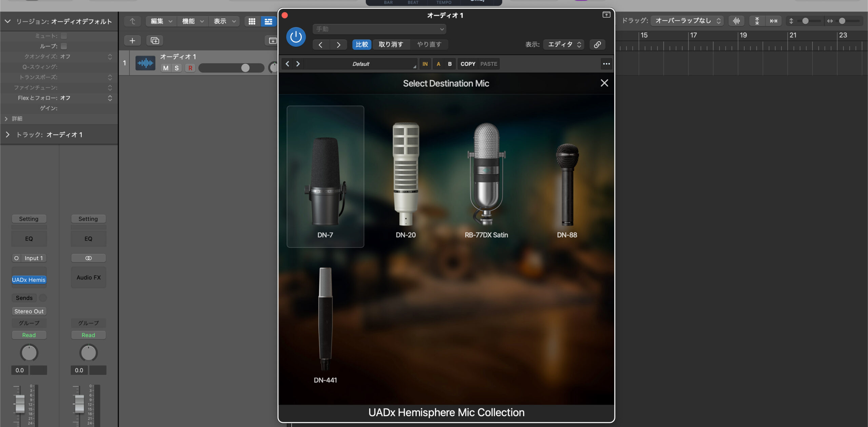
Task: Select the RB-77DX Satin microphone
Action: point(486,180)
